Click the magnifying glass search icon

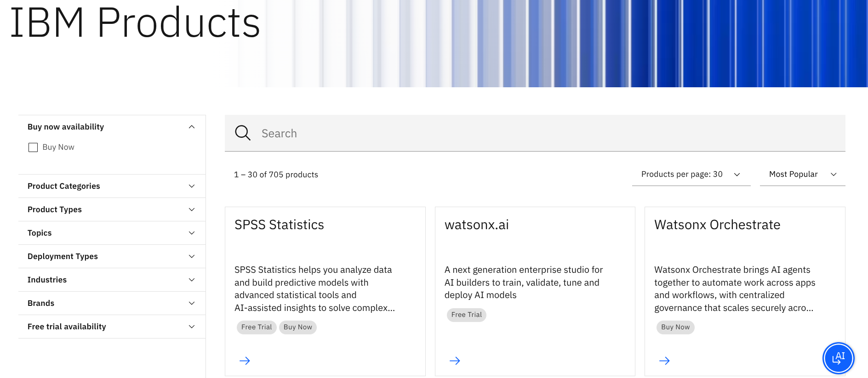(x=243, y=133)
